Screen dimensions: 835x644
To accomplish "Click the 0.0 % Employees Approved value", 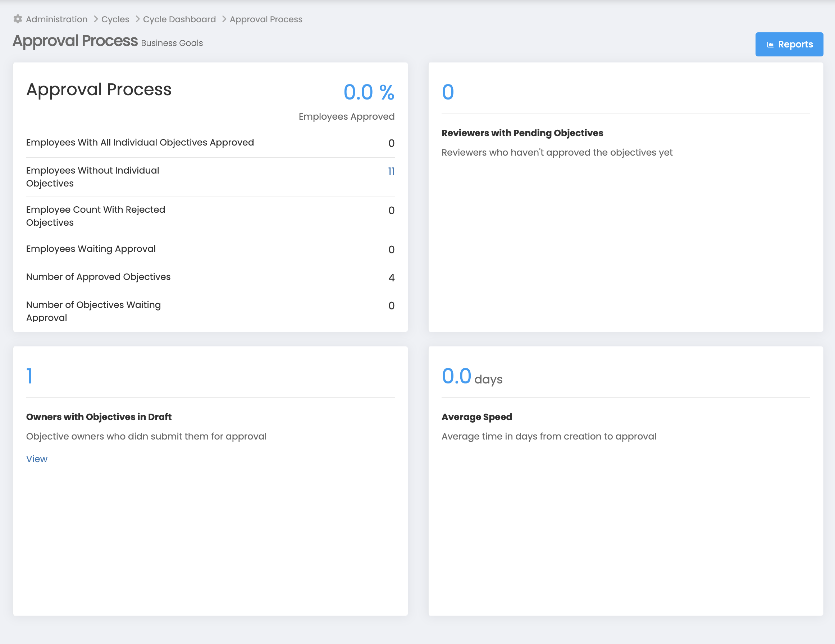I will pos(369,92).
